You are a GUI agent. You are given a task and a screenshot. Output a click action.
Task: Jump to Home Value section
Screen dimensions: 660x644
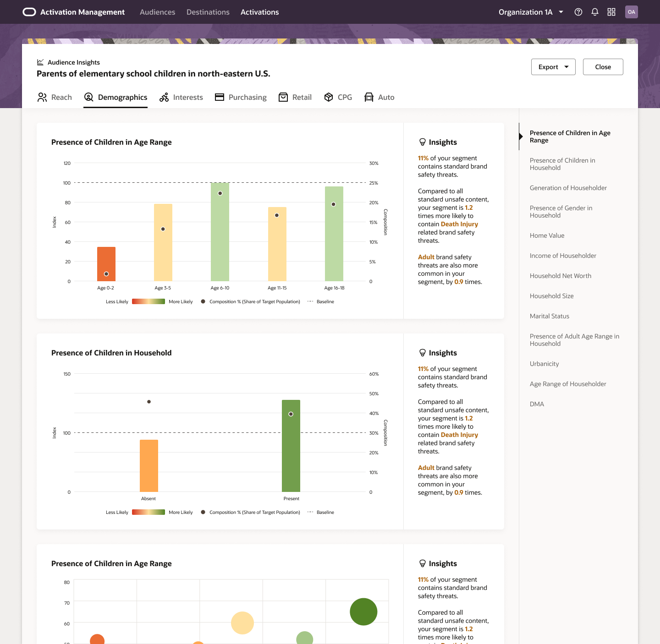(547, 235)
